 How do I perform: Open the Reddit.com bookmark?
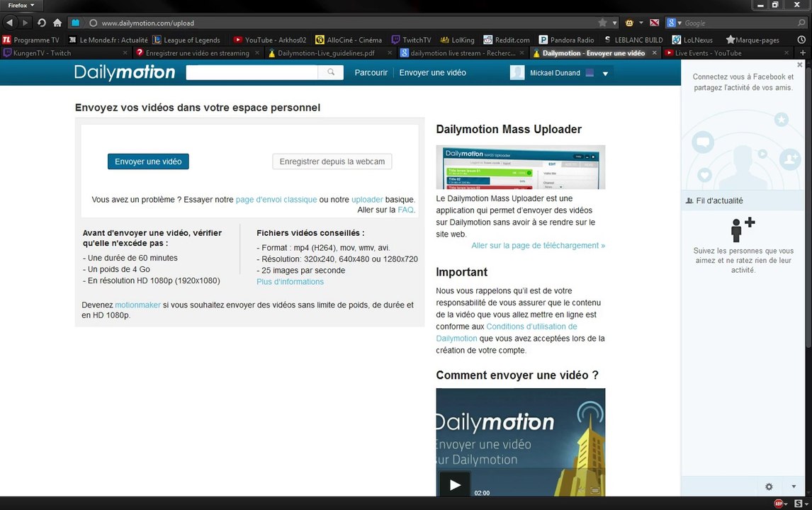click(507, 40)
